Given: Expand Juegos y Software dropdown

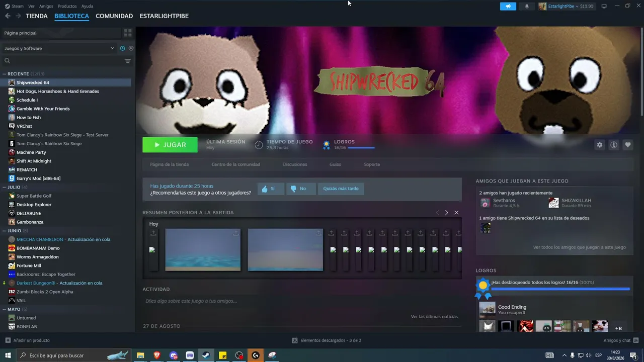Looking at the screenshot, I should pyautogui.click(x=59, y=48).
